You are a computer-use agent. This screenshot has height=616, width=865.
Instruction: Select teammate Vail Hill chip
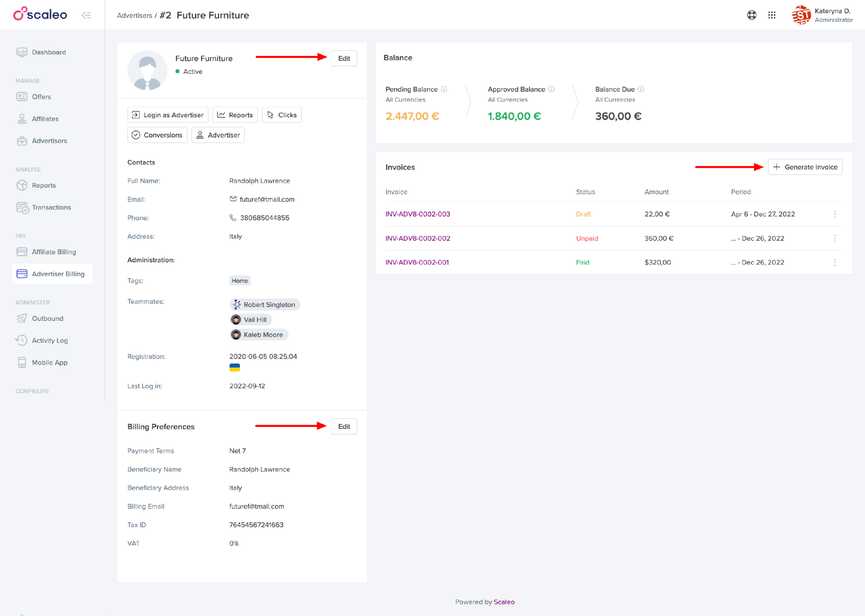250,320
